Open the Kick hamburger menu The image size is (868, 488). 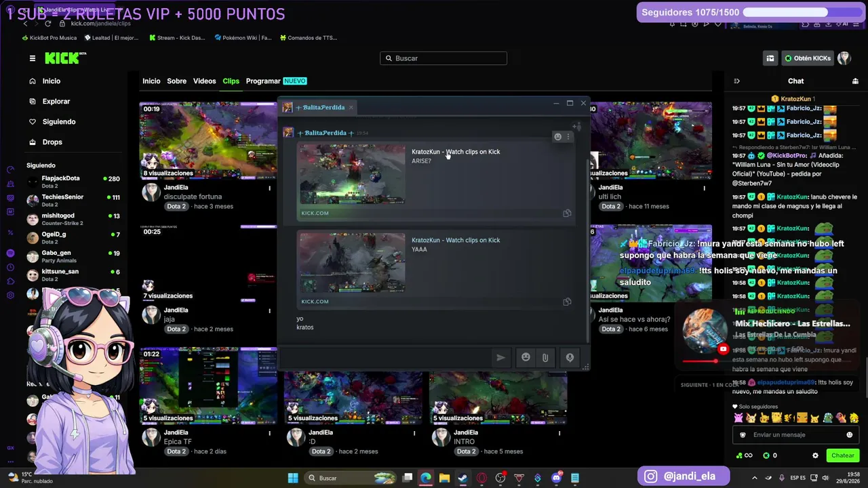(x=32, y=58)
